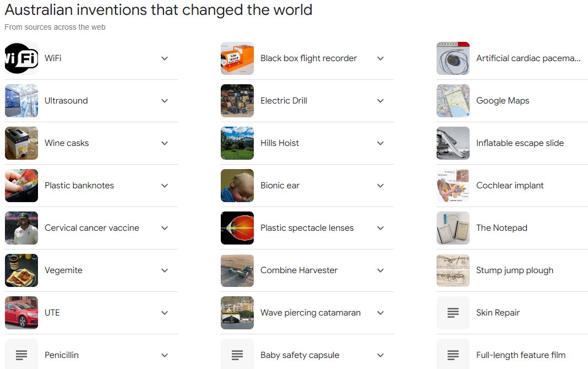The image size is (588, 369).
Task: Expand the WiFi entry chevron
Action: click(x=165, y=58)
